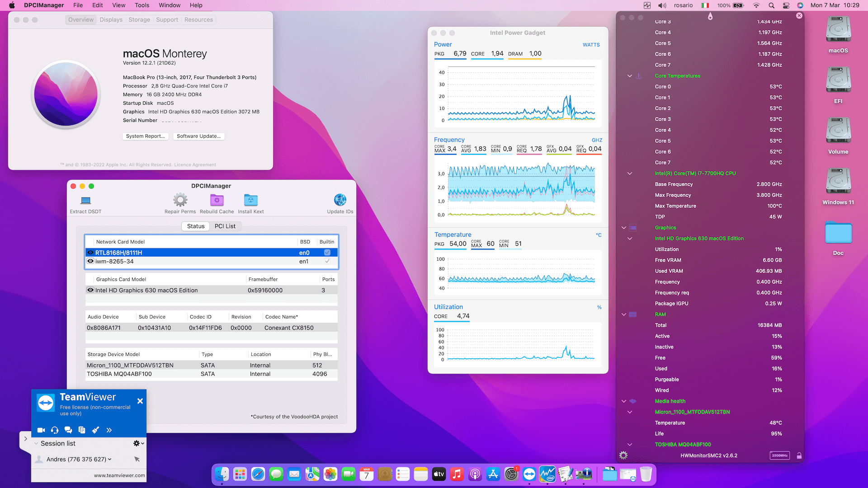The image size is (868, 488).
Task: Open the Tools menu in menu bar
Action: 142,5
